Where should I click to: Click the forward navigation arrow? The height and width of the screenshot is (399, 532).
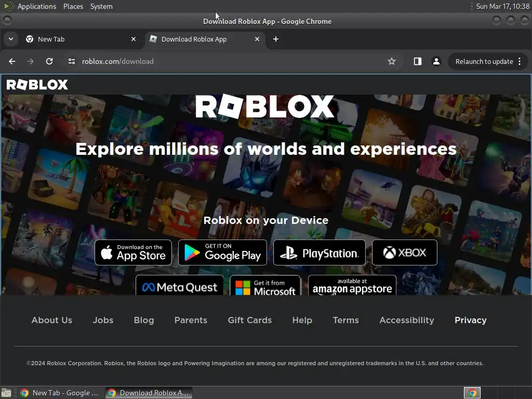(31, 61)
